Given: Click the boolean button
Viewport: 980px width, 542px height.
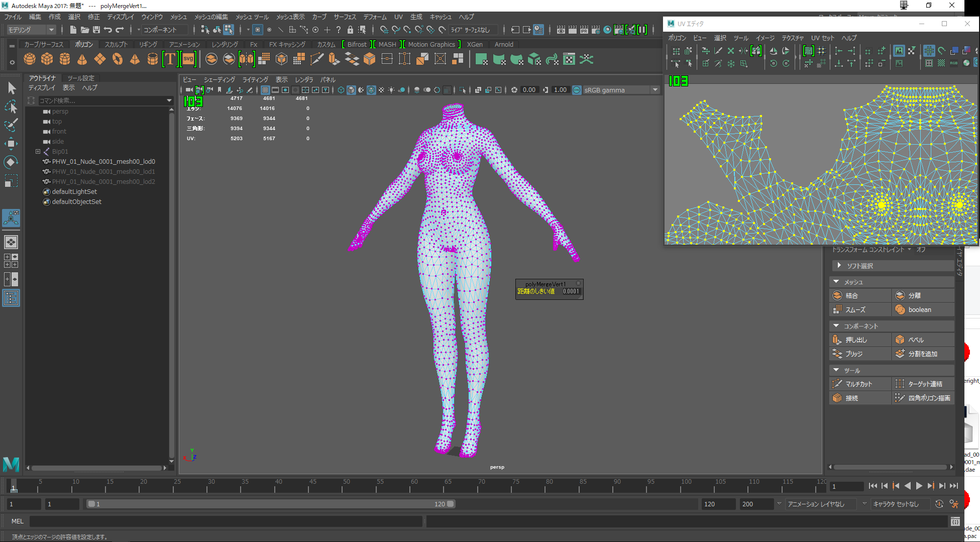Looking at the screenshot, I should tap(919, 309).
